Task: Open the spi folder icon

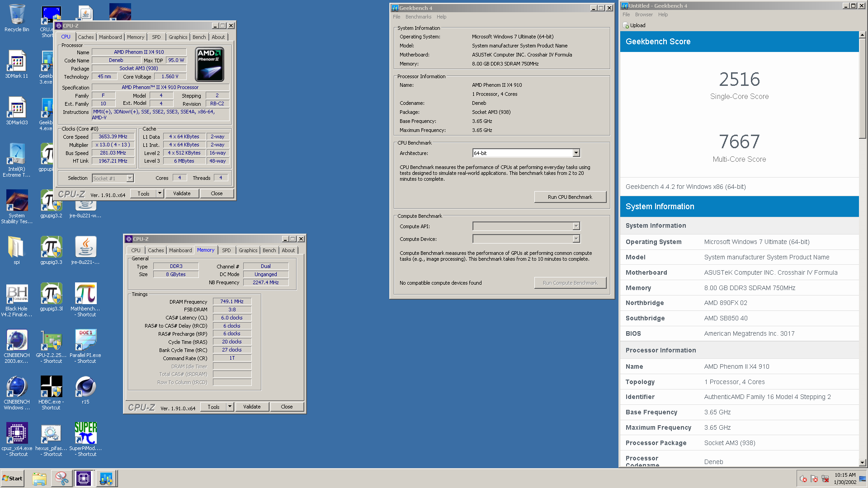Action: point(17,250)
